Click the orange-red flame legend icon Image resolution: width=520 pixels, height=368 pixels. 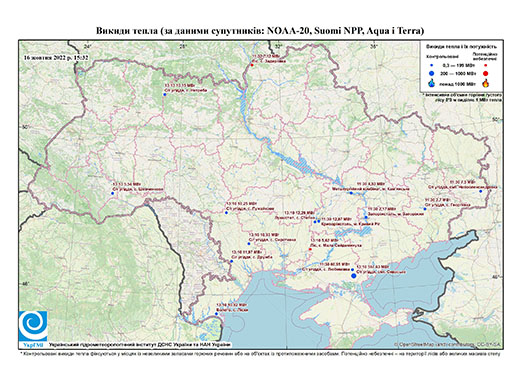pyautogui.click(x=486, y=83)
